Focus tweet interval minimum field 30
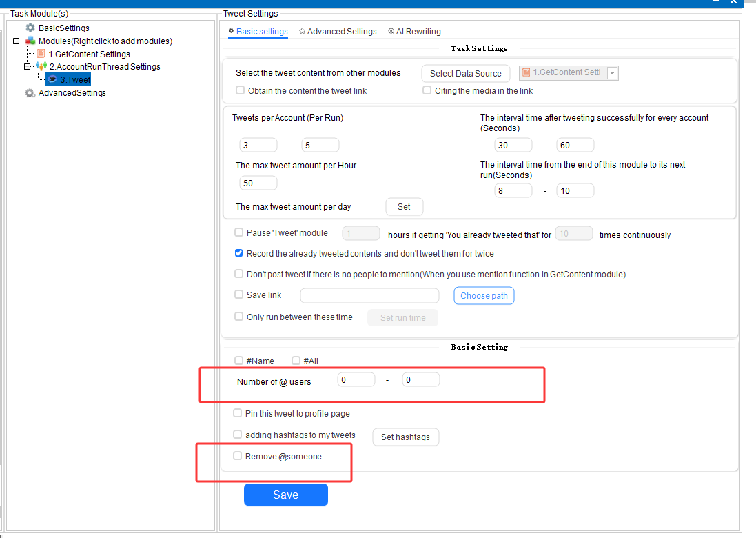Viewport: 756px width, 538px height. coord(513,145)
